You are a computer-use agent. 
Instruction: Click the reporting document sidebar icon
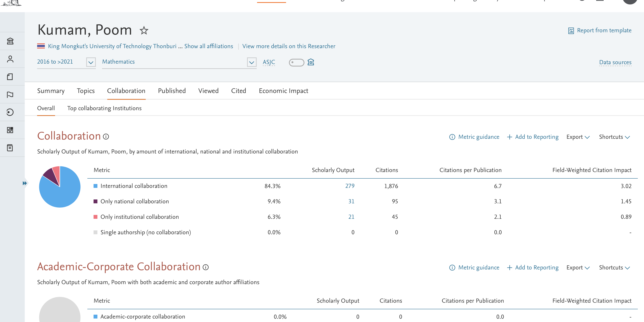tap(10, 148)
